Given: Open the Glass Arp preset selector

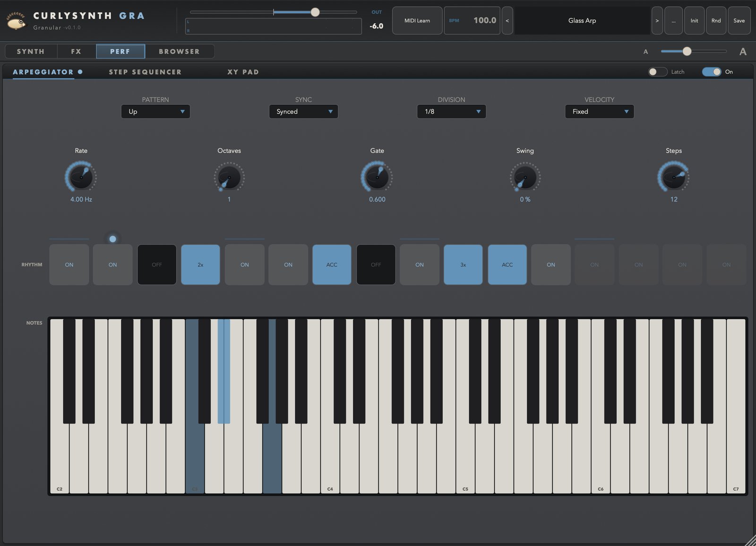Looking at the screenshot, I should (582, 21).
